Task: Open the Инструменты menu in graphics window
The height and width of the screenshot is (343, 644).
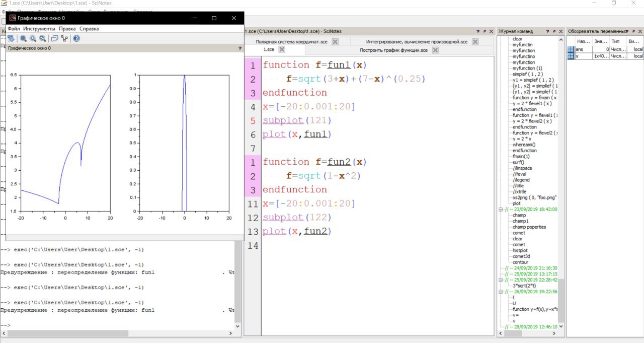Action: pyautogui.click(x=39, y=29)
